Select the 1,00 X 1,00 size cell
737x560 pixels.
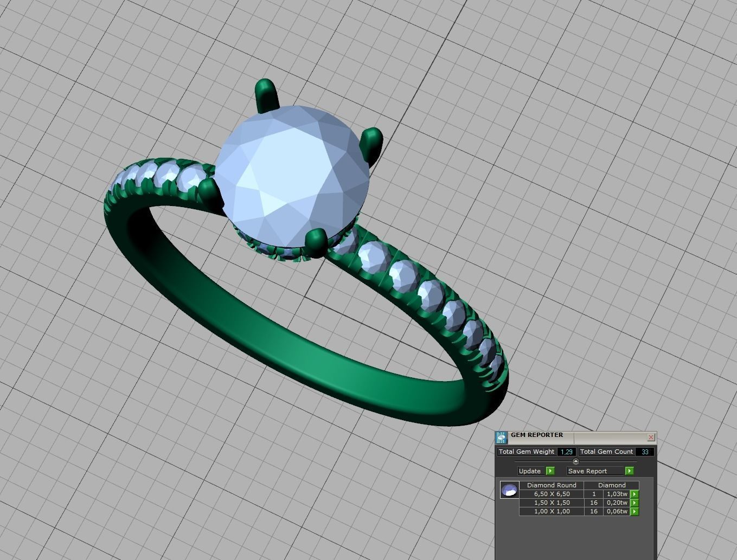552,511
